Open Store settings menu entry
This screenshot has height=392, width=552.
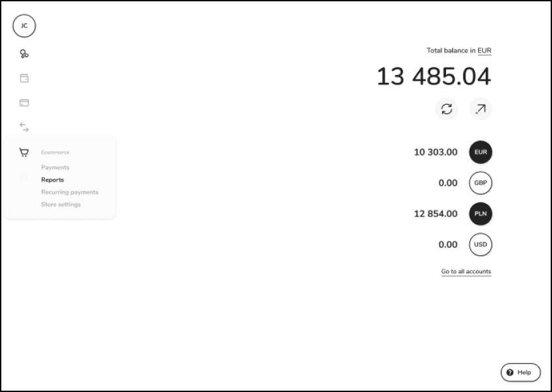pos(61,204)
